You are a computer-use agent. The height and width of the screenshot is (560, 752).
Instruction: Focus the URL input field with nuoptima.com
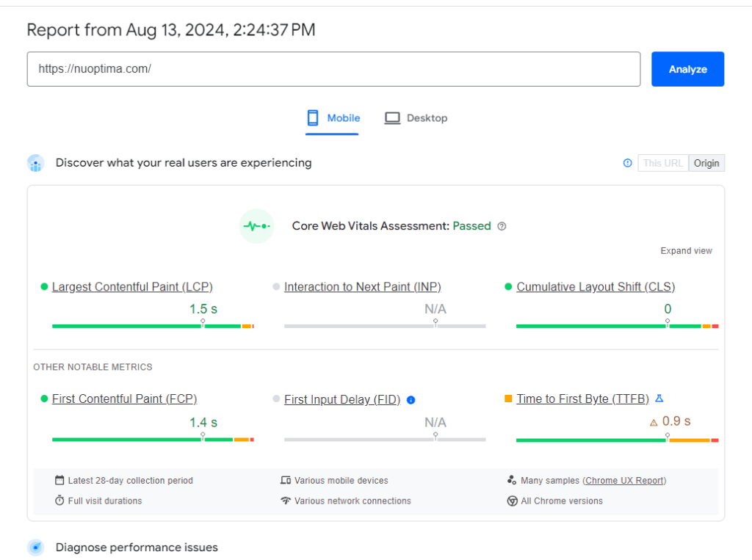334,69
